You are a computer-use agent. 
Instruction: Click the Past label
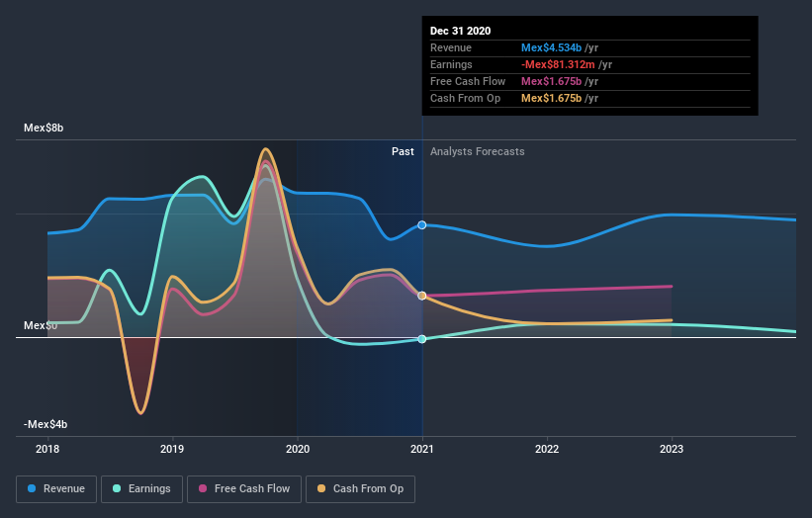click(x=403, y=151)
